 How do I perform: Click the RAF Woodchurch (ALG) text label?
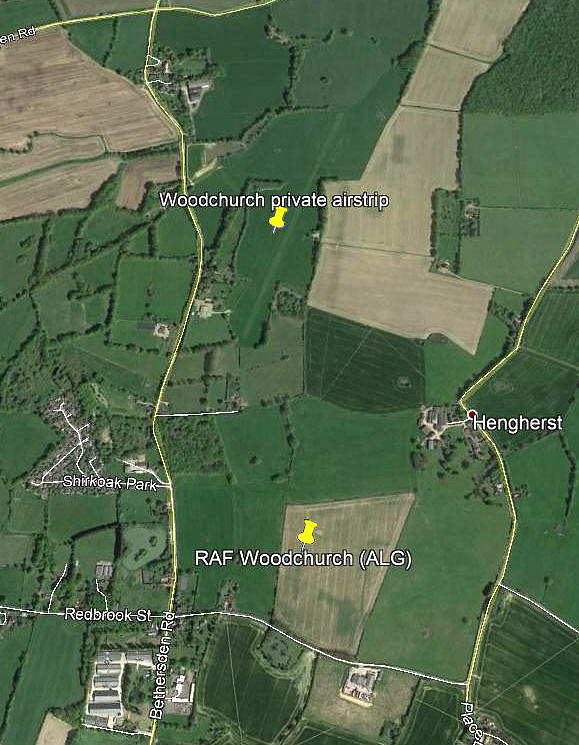tap(303, 559)
